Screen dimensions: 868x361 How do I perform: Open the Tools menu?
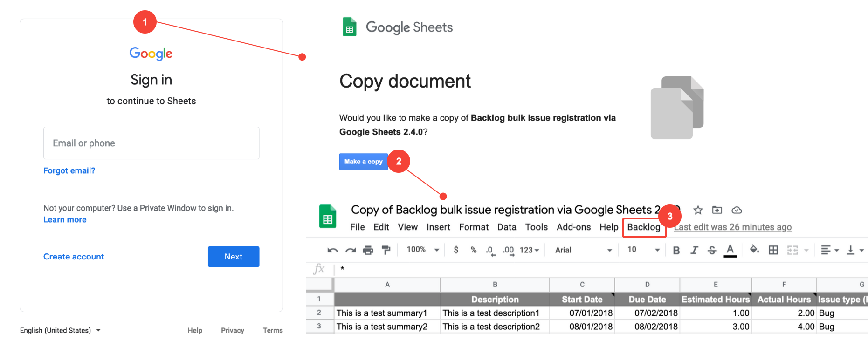click(537, 227)
